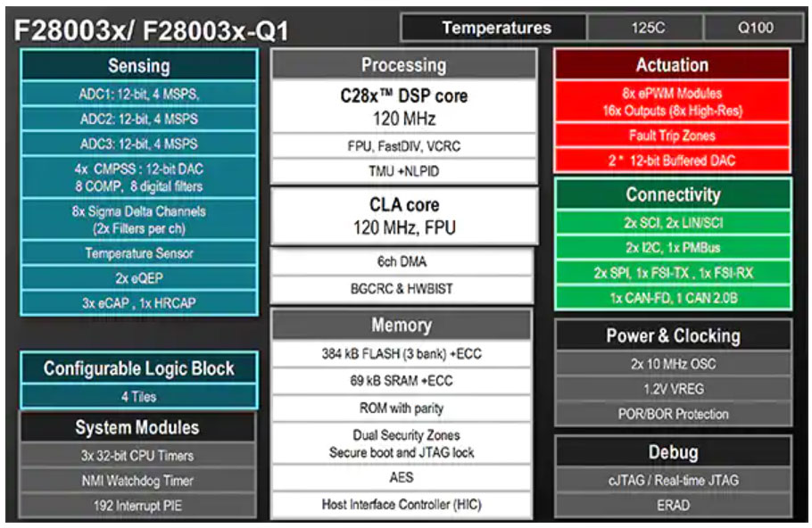Click the F28003x/ F28003x-Q1 title
This screenshot has width=812, height=528.
click(151, 30)
